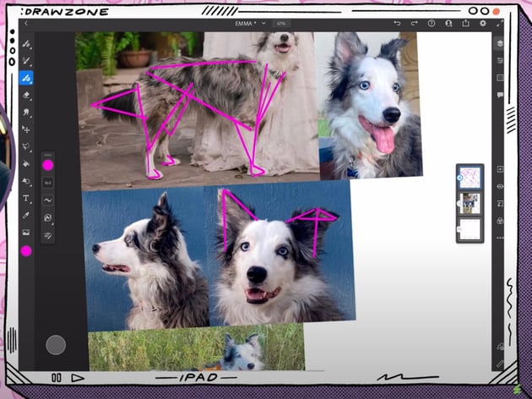Undo the last stroke

(397, 24)
